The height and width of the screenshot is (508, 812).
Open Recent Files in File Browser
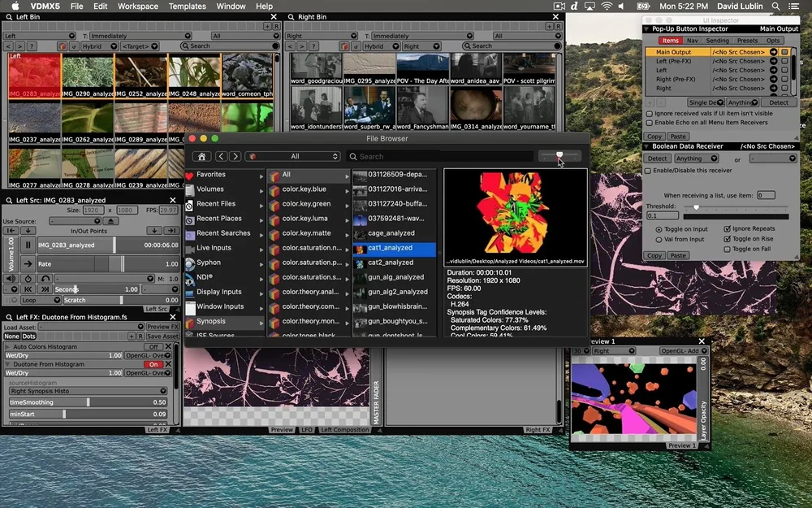[224, 204]
